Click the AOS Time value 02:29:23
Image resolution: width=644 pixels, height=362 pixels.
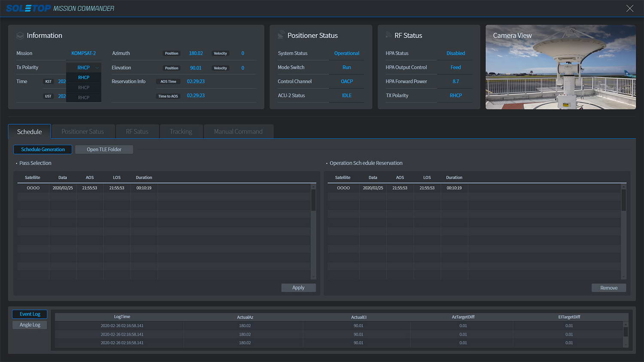196,81
